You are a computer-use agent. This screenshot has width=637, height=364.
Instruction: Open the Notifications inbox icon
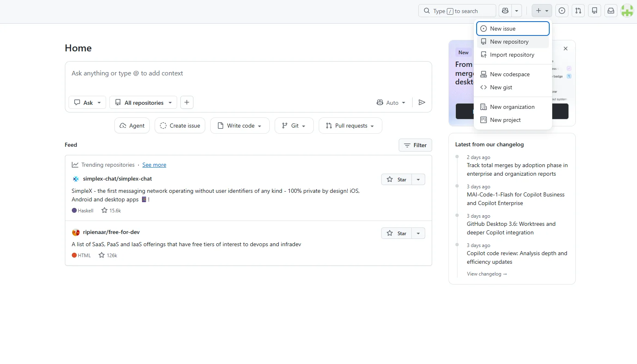tap(611, 11)
